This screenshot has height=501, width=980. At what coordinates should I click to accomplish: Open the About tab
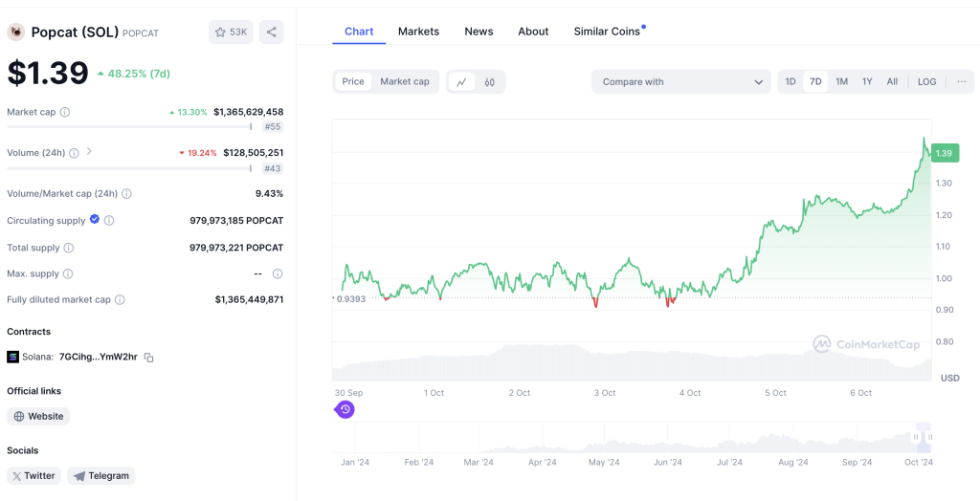click(533, 32)
